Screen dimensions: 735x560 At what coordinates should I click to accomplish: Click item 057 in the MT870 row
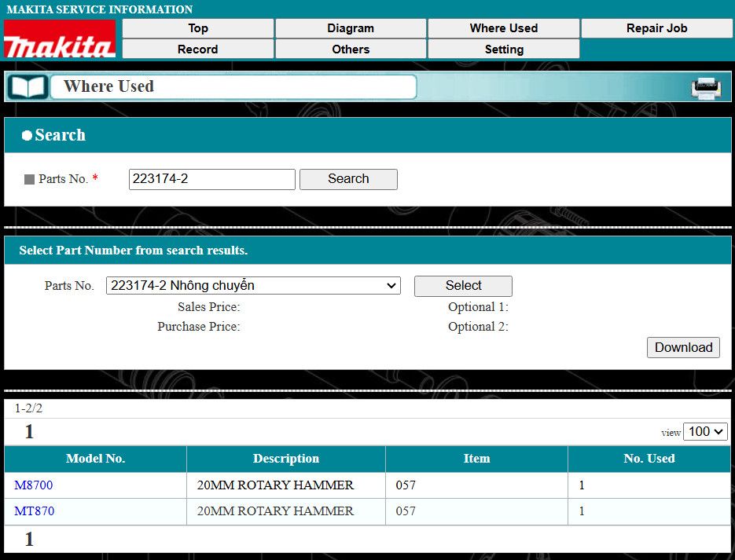point(406,511)
